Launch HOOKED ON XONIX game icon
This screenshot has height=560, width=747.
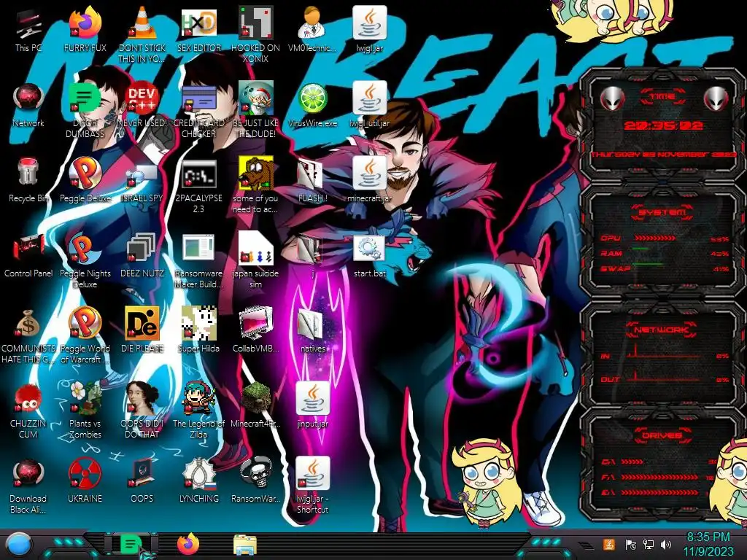255,35
